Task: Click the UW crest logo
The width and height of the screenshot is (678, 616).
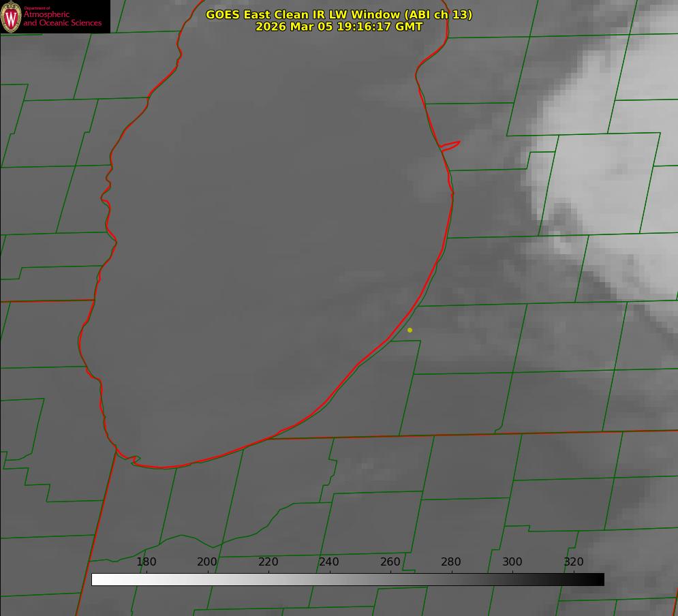Action: 12,16
